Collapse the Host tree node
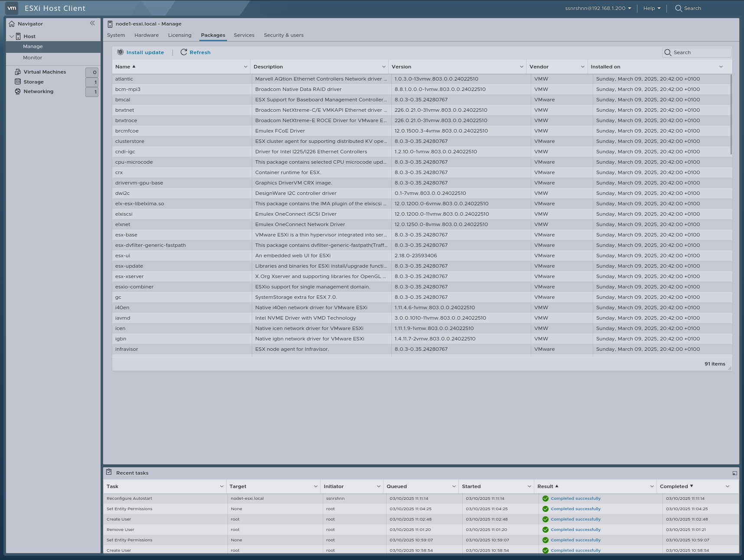Screen dimensions: 744x560 tap(12, 36)
